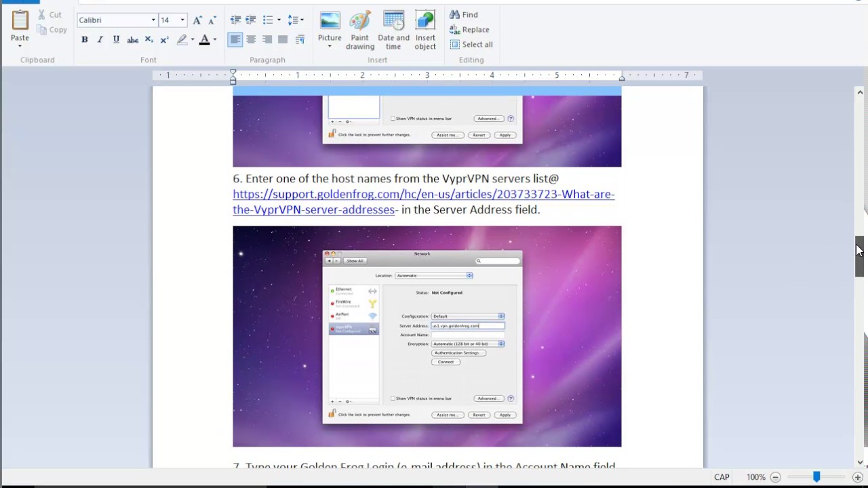Open the Paste options dropdown arrow
This screenshot has width=868, height=488.
(x=20, y=46)
